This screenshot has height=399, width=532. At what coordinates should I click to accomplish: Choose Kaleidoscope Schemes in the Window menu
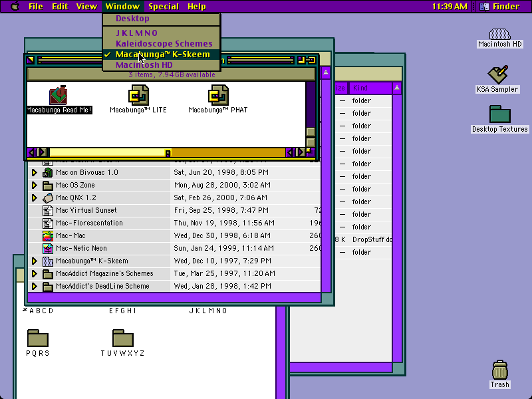(162, 43)
